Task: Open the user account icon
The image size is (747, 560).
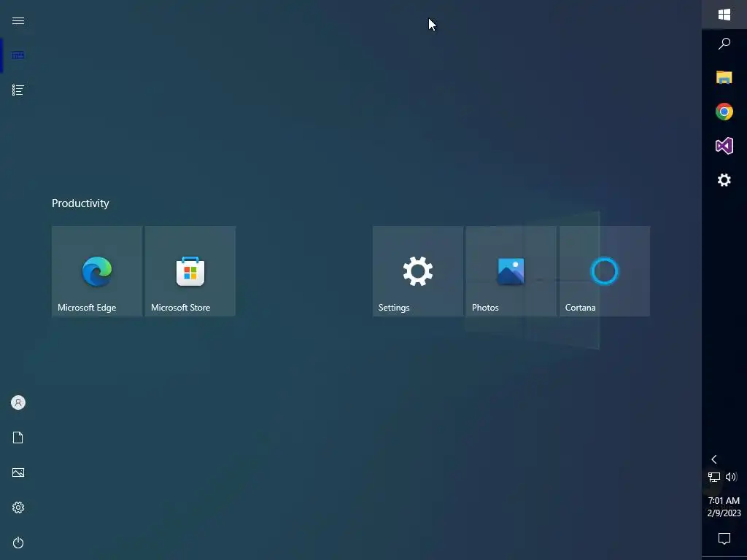Action: [x=18, y=402]
